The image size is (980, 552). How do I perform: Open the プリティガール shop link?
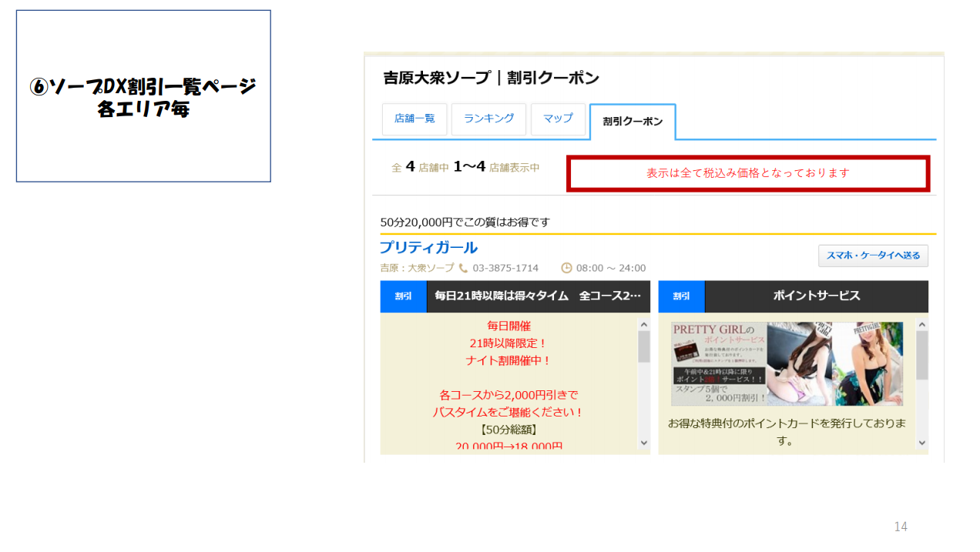pyautogui.click(x=428, y=248)
